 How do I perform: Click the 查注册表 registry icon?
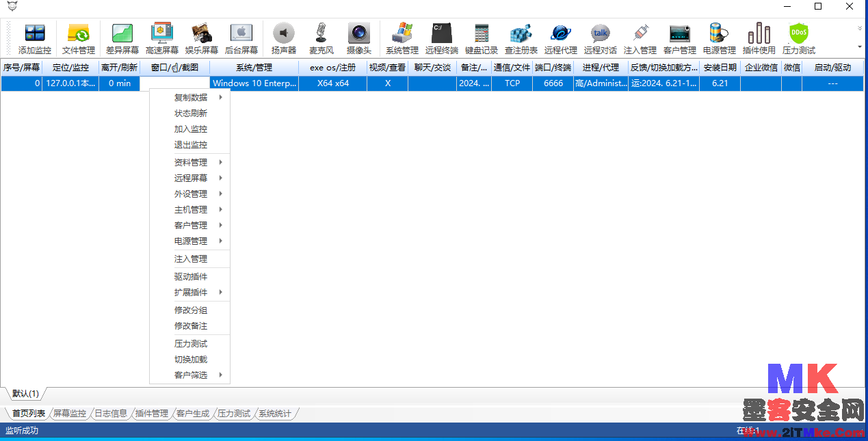pyautogui.click(x=521, y=38)
